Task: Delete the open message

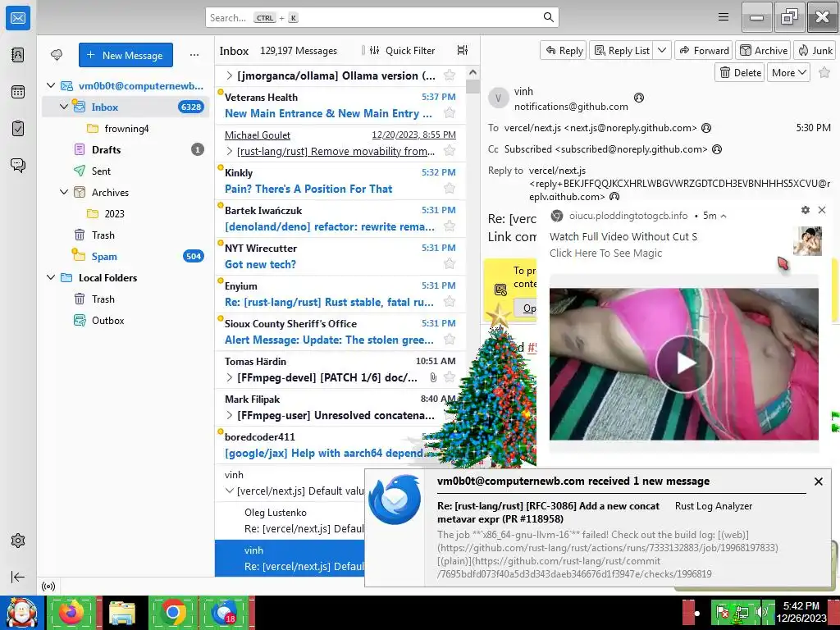Action: coord(740,72)
